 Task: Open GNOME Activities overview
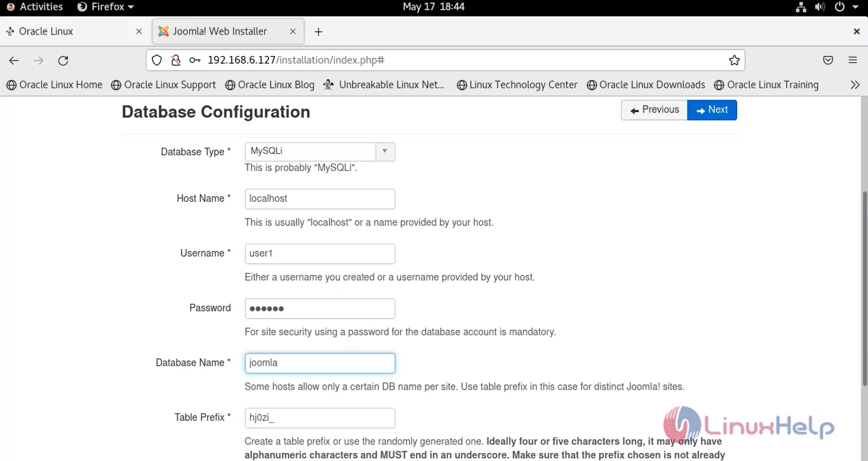pos(35,7)
